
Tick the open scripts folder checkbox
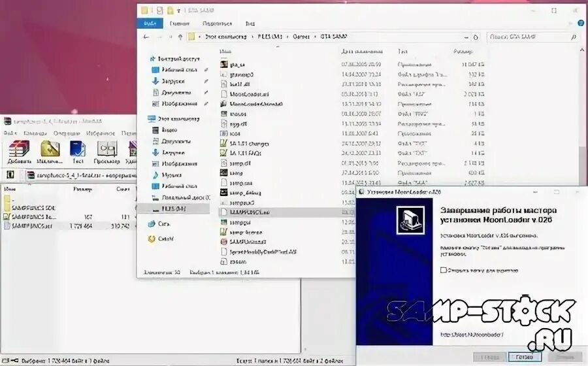click(x=443, y=270)
